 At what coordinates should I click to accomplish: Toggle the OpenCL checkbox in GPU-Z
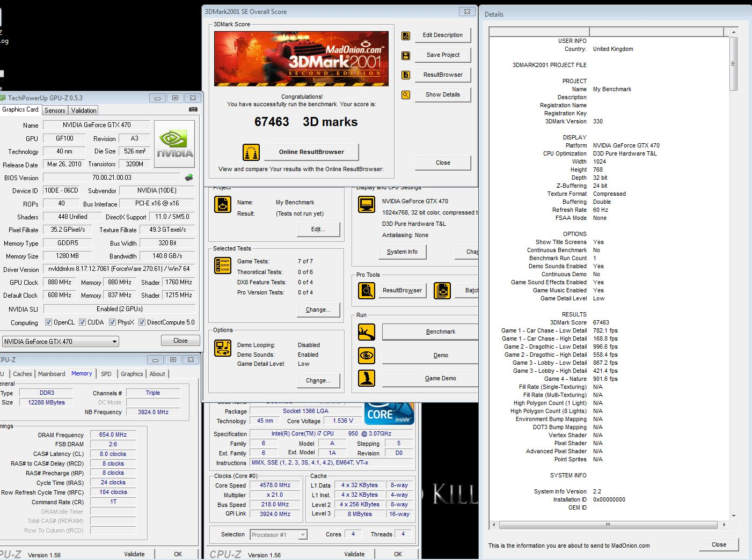tap(49, 322)
